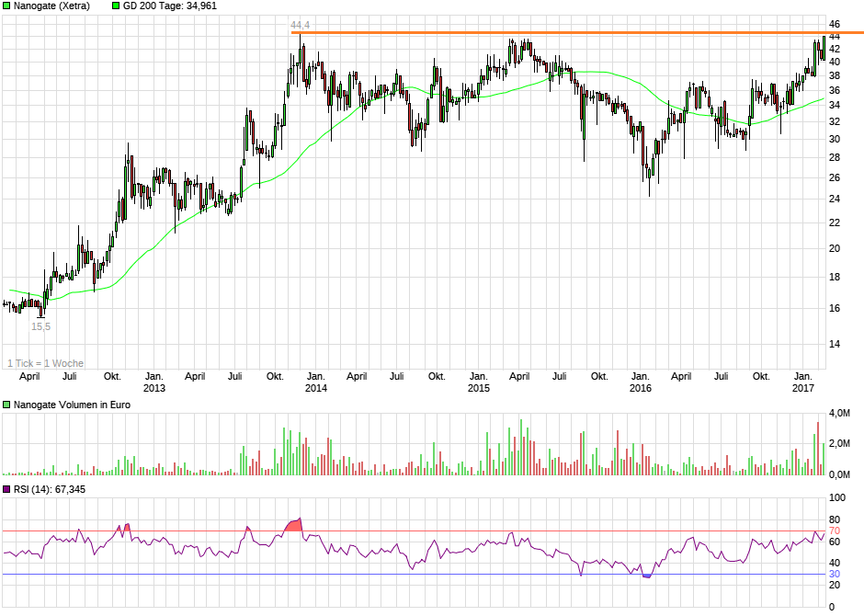Click the 15,5 low price marker label
Viewport: 864px width, 616px height.
pyautogui.click(x=42, y=325)
